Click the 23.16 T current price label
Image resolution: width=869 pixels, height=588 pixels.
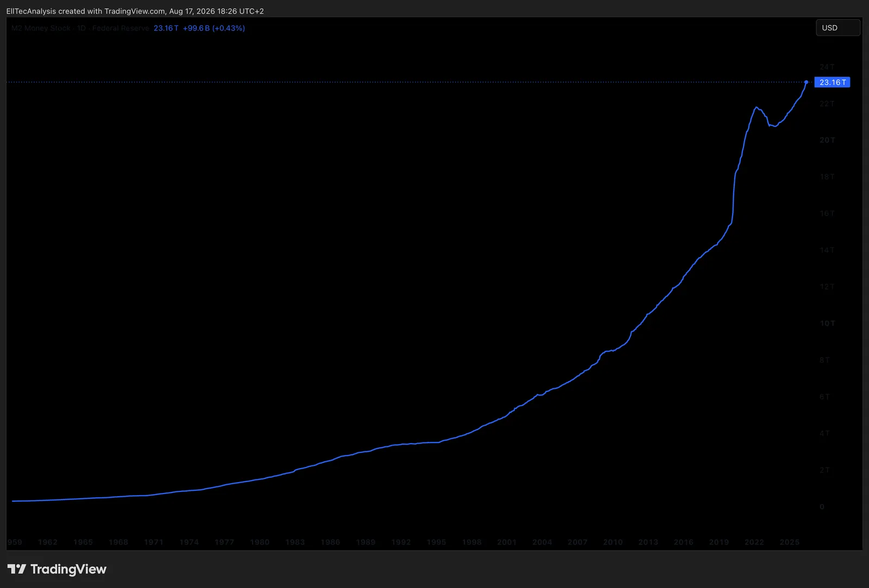[832, 83]
